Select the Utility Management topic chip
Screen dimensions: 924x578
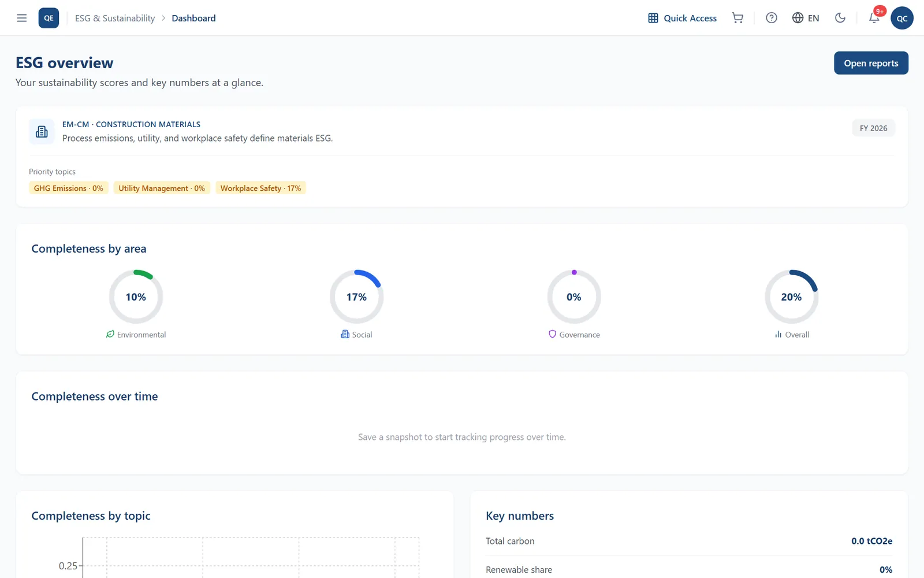point(162,188)
